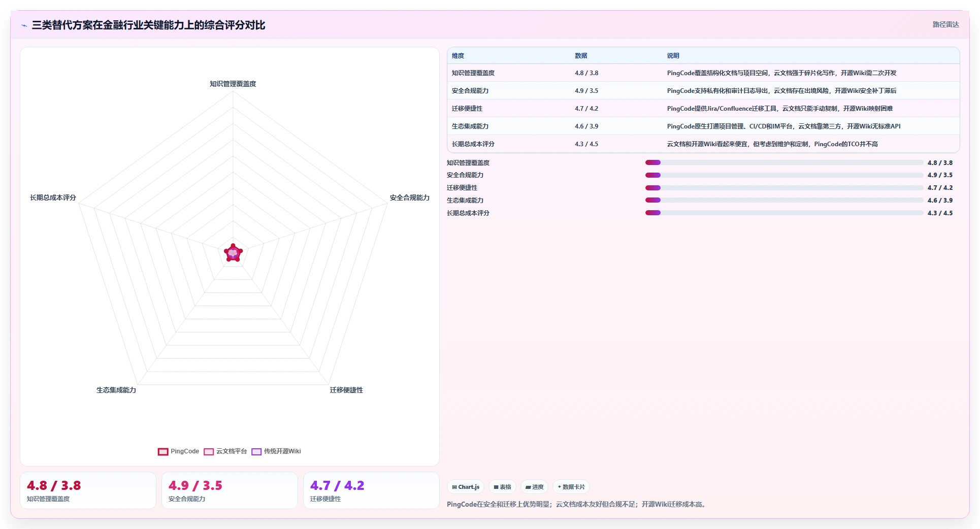This screenshot has height=529, width=980.
Task: Click the radar axis label 生态集成能力
Action: coord(116,390)
